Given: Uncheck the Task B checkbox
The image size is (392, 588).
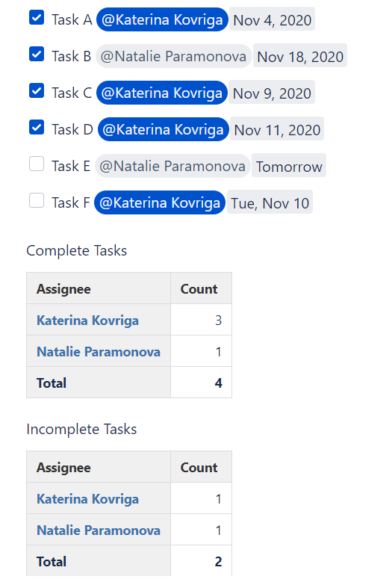Looking at the screenshot, I should 37,54.
